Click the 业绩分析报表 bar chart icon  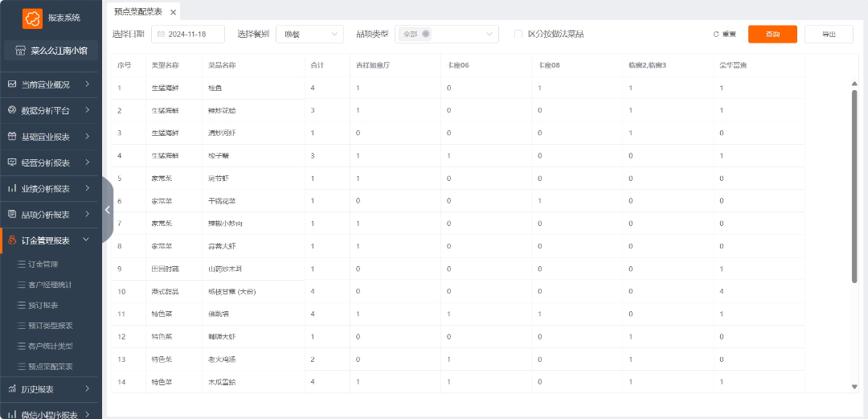pyautogui.click(x=12, y=188)
